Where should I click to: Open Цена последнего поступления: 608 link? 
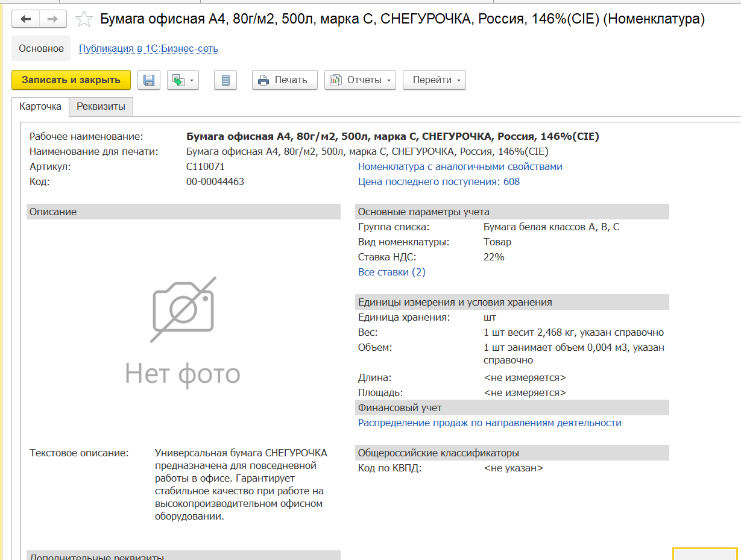pos(439,181)
